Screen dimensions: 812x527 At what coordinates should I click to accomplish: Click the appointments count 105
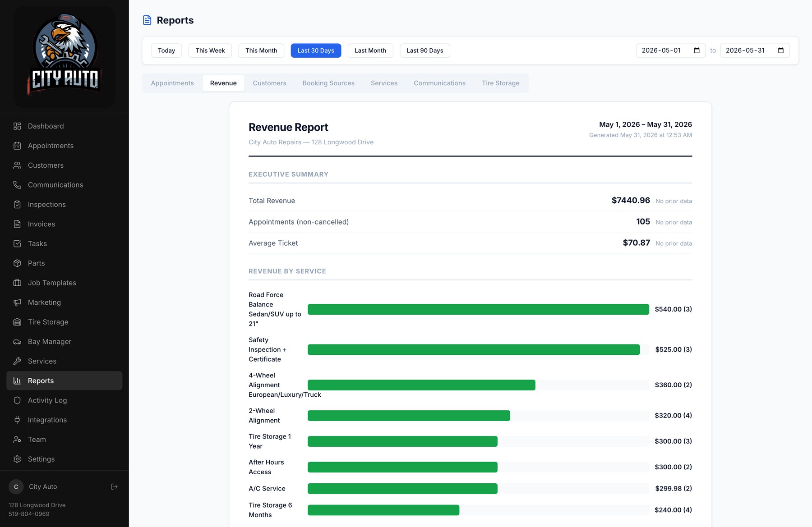point(643,222)
